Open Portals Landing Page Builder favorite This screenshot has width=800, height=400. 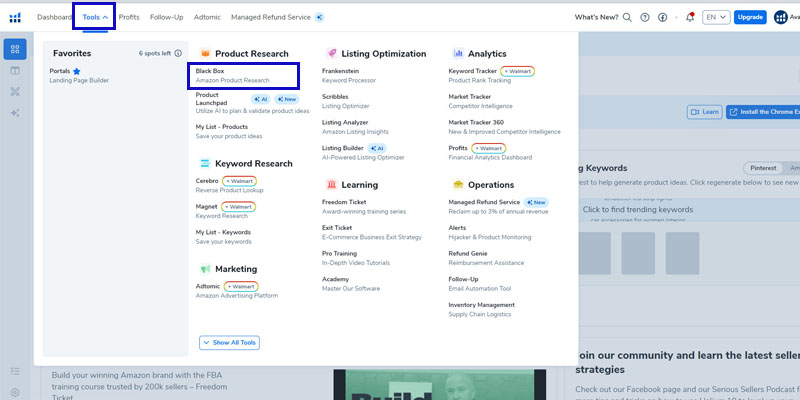(79, 76)
